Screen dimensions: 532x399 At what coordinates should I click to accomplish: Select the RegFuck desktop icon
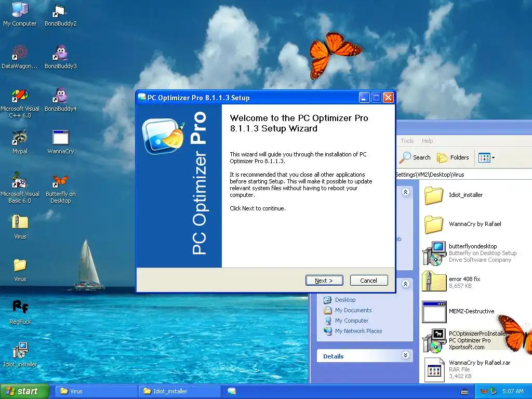click(x=20, y=312)
